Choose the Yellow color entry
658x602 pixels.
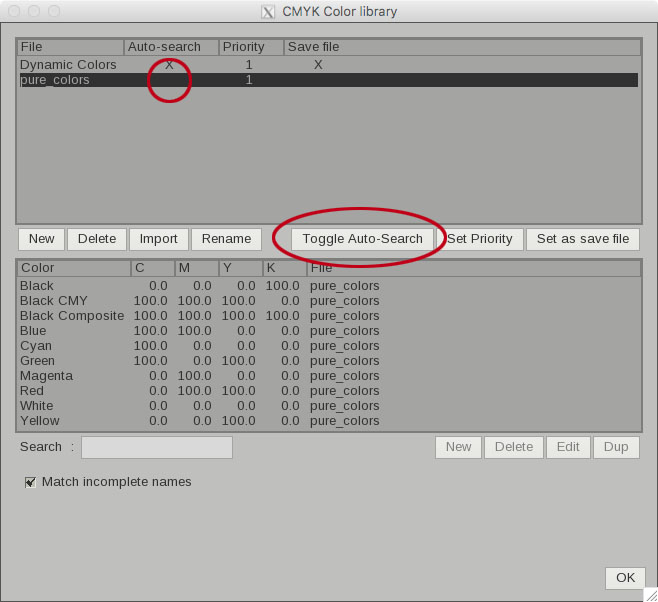click(39, 421)
